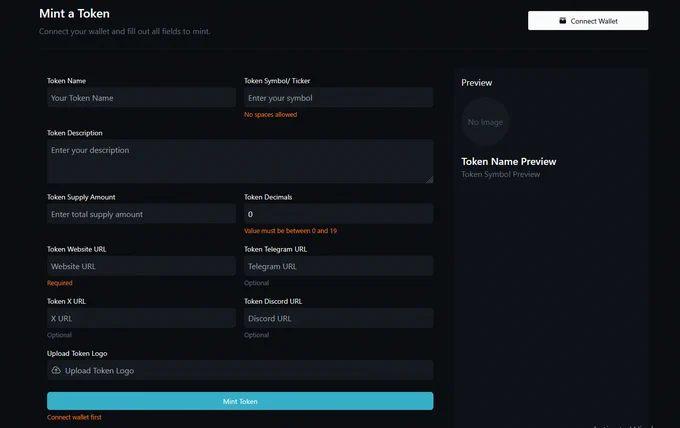The image size is (680, 428).
Task: Click the Discord URL input field
Action: tap(338, 318)
